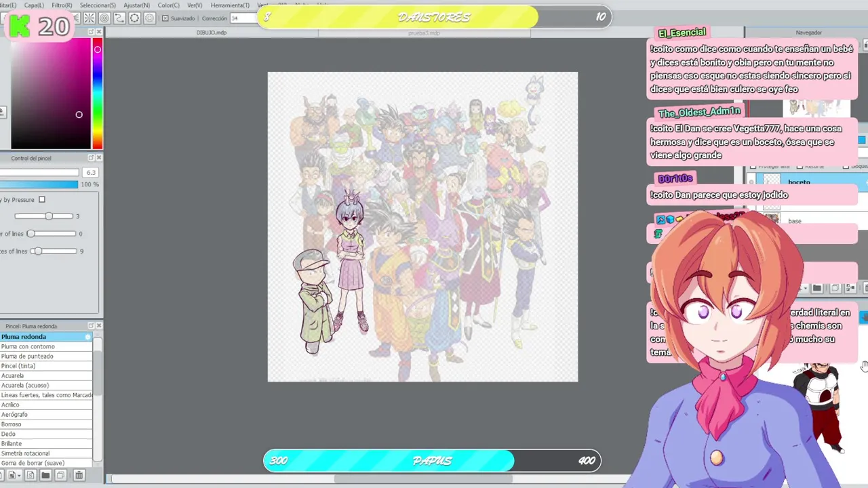The height and width of the screenshot is (488, 868).
Task: Toggle the size by Pressure checkbox
Action: click(x=42, y=200)
